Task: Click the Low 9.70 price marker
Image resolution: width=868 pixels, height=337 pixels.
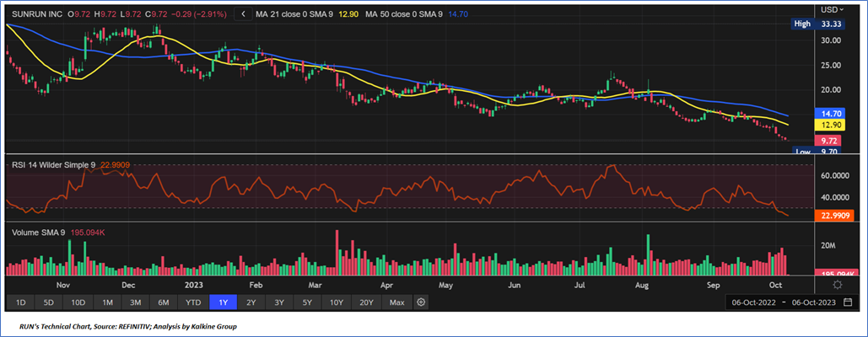Action: 817,152
